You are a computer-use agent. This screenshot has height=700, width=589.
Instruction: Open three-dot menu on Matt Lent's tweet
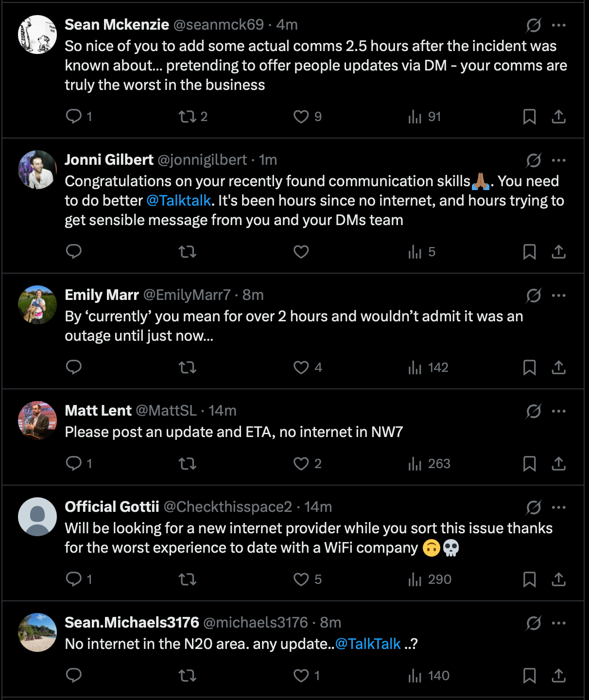(558, 411)
